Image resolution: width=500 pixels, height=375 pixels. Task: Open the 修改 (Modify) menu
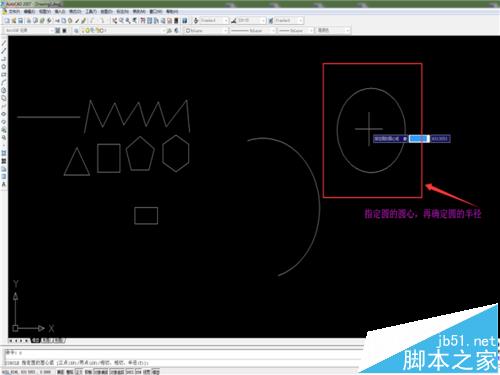pos(138,12)
